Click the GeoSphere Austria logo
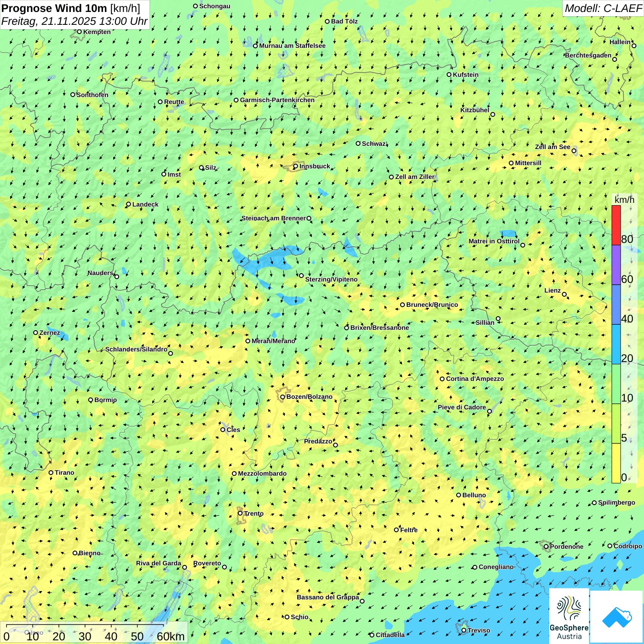The image size is (644, 644). pyautogui.click(x=569, y=615)
